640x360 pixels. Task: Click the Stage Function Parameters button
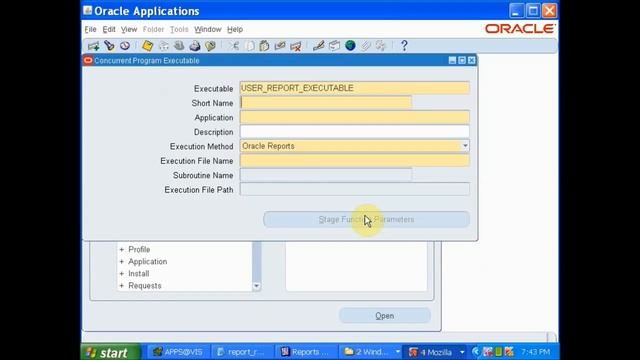pyautogui.click(x=366, y=220)
